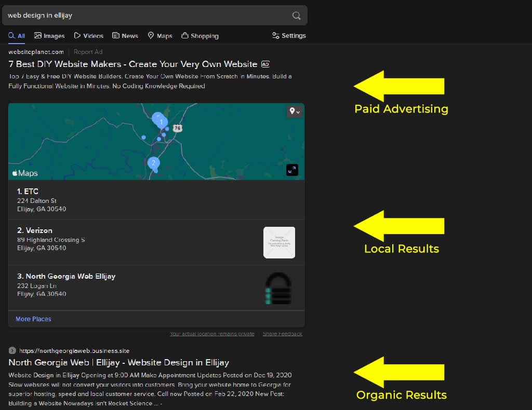The width and height of the screenshot is (532, 410).
Task: Click the '224 Dalton St' address text
Action: [37, 201]
